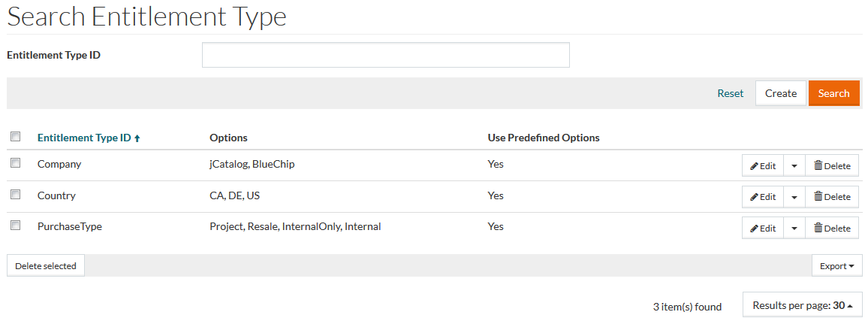The width and height of the screenshot is (868, 321).
Task: Tick the checkbox for the PurchaseType row
Action: [16, 225]
